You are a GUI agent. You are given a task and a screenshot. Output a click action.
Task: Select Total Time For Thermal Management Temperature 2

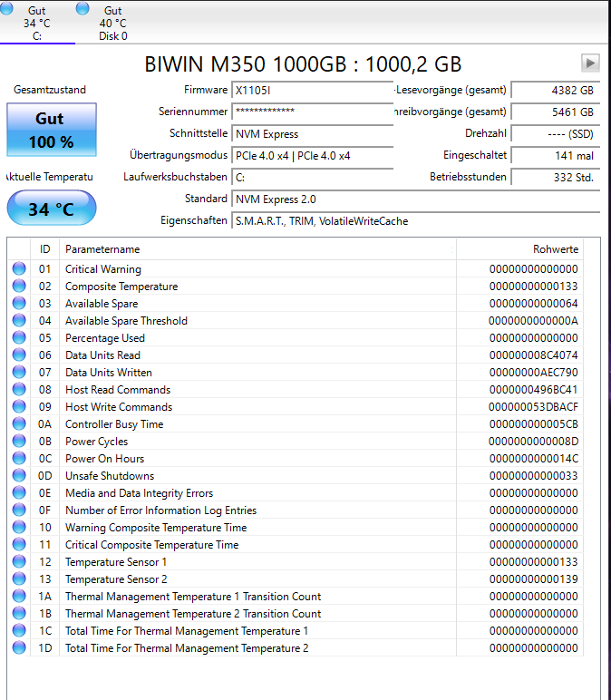click(x=187, y=648)
